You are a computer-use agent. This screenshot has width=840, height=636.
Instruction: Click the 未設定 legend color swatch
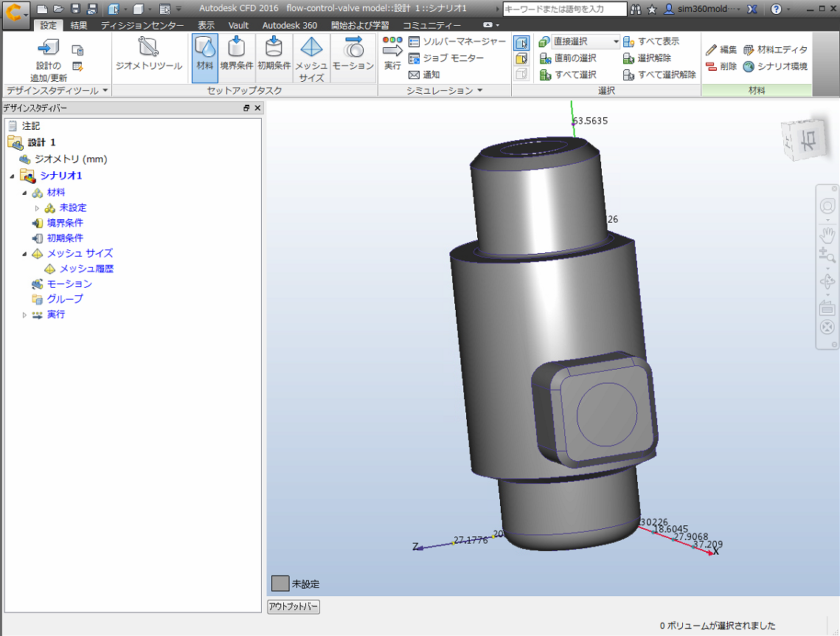point(280,584)
